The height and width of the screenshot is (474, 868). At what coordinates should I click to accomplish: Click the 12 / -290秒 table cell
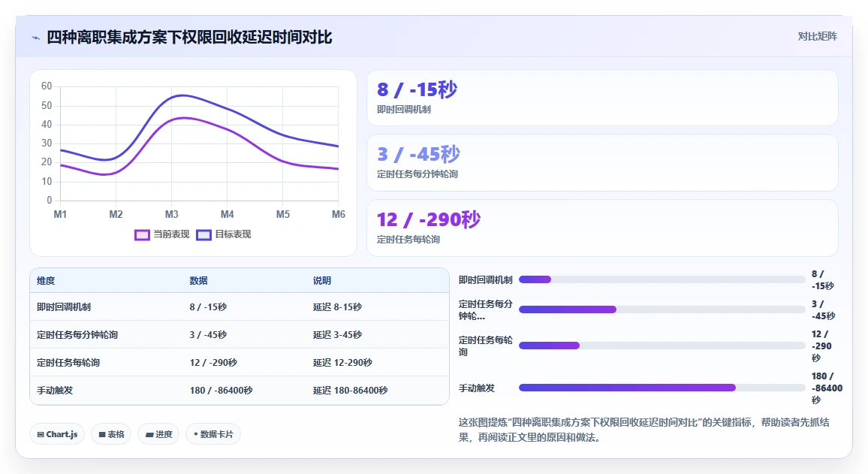[213, 362]
